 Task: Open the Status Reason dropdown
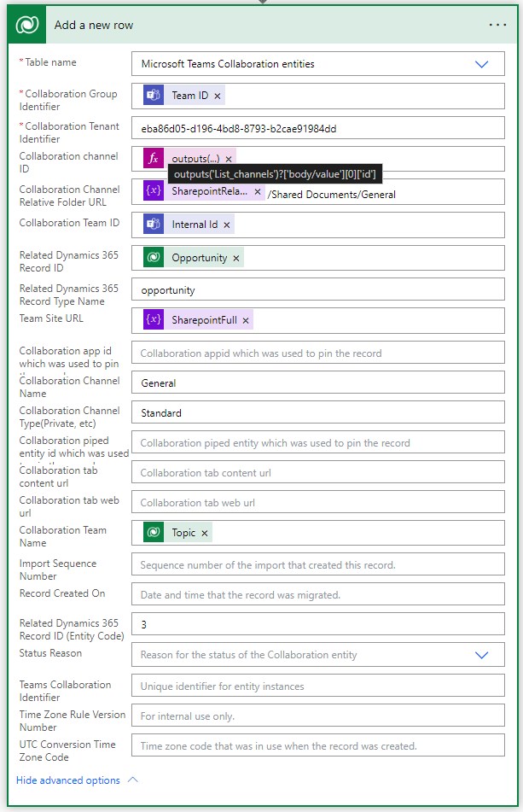pos(481,655)
